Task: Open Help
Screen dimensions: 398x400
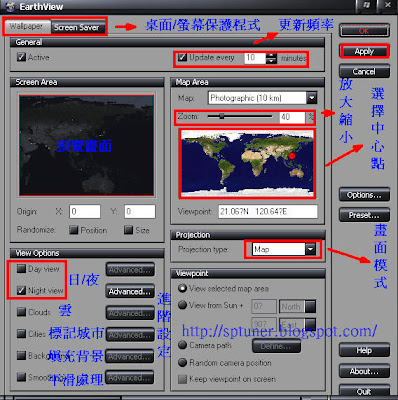Action: coord(364,350)
